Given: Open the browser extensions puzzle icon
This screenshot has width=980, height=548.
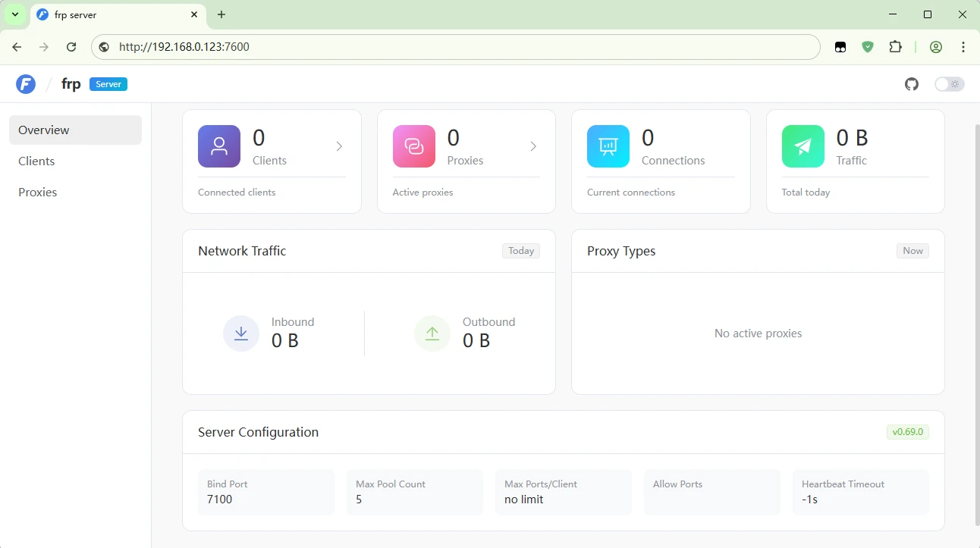Looking at the screenshot, I should (x=895, y=47).
